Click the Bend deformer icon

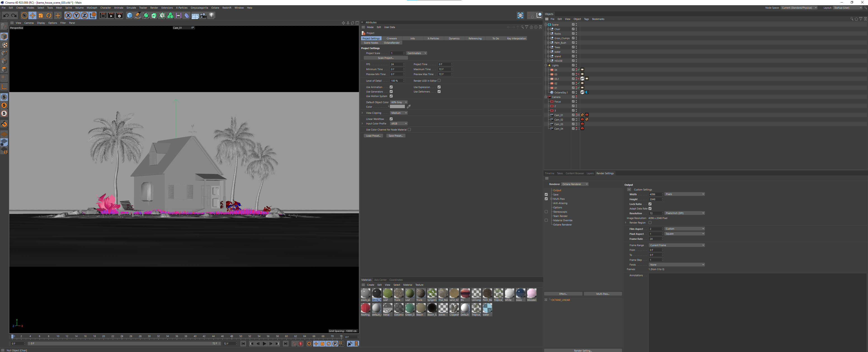tap(187, 16)
